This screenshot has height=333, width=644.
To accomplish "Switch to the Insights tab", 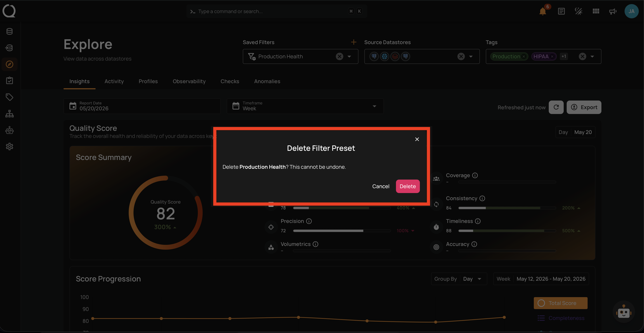I will [x=80, y=81].
